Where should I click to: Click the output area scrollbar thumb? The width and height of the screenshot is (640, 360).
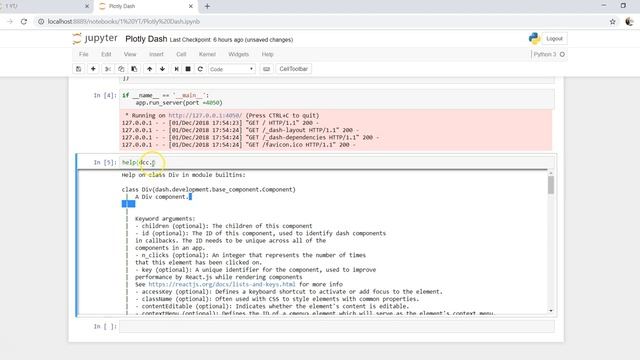click(551, 185)
